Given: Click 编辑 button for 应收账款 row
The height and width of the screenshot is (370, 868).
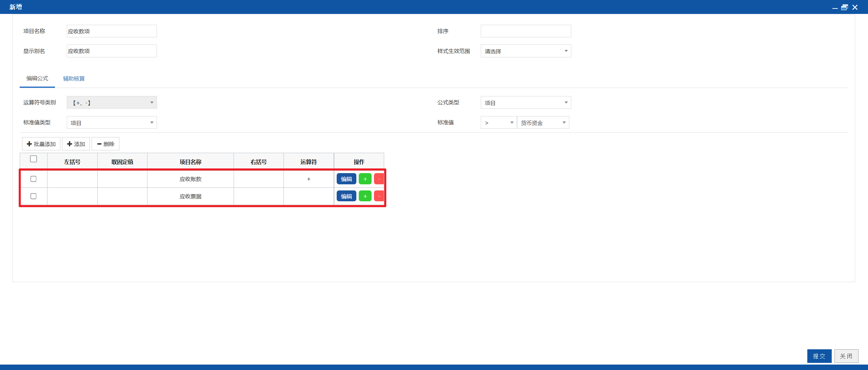Looking at the screenshot, I should 346,179.
